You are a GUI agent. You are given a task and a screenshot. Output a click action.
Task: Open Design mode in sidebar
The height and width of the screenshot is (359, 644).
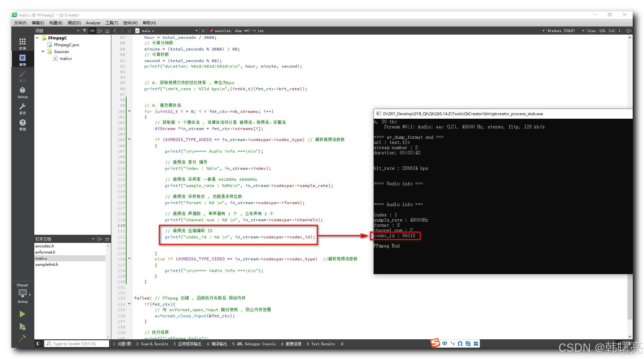coord(22,76)
